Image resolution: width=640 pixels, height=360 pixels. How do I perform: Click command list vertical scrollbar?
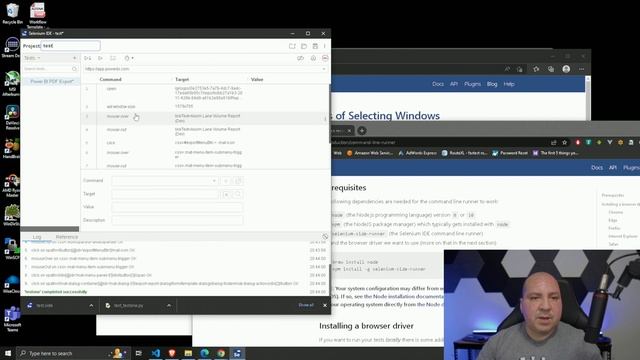click(329, 114)
